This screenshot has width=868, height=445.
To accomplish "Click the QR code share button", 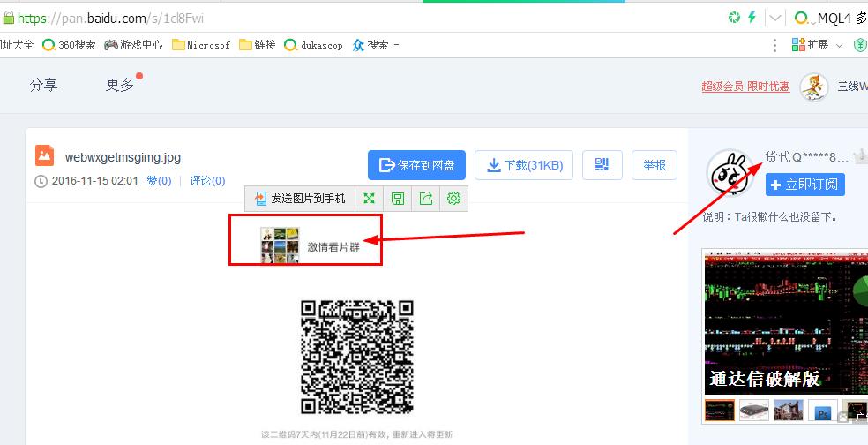I will (x=602, y=165).
